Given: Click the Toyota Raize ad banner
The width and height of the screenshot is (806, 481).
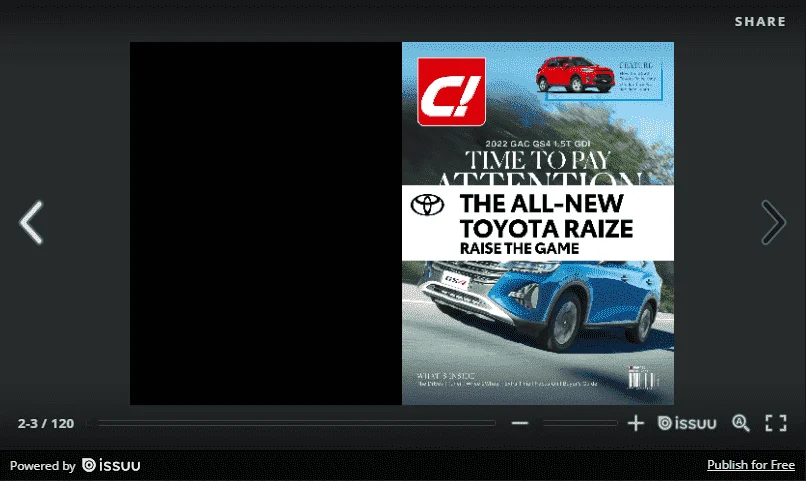Looking at the screenshot, I should pyautogui.click(x=538, y=223).
